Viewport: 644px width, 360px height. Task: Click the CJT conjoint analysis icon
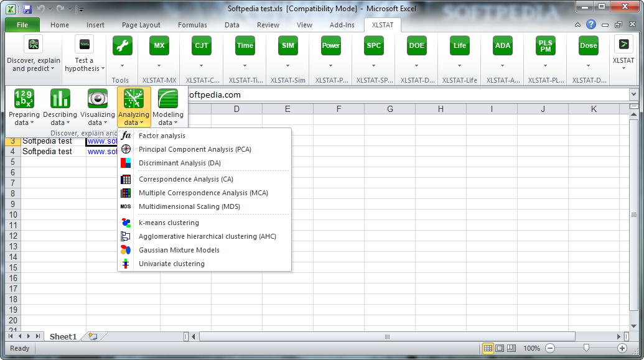tap(201, 45)
